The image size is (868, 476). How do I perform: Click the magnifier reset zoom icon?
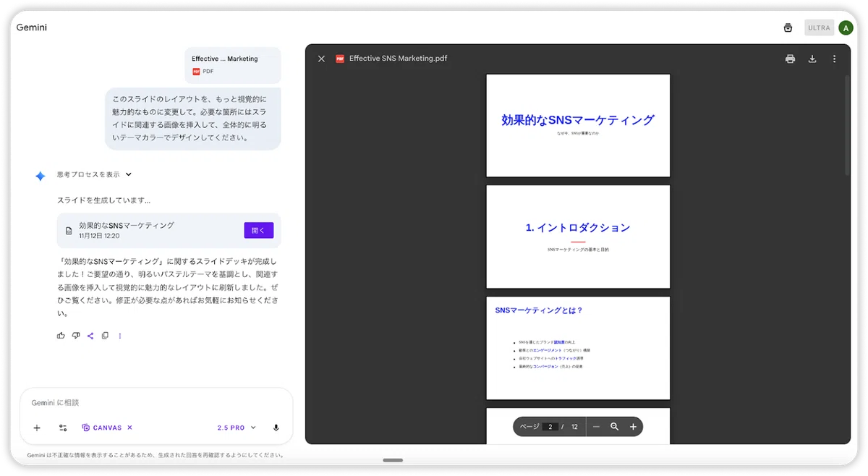point(614,427)
